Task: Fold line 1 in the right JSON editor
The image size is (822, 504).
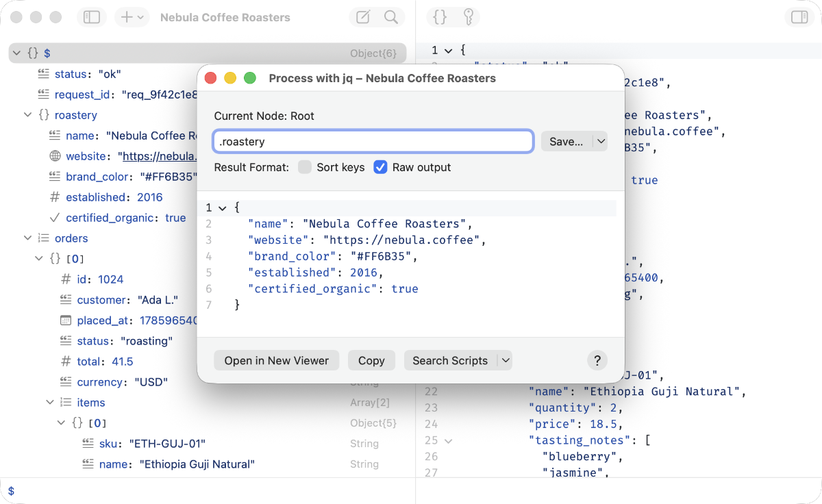Action: [x=448, y=50]
